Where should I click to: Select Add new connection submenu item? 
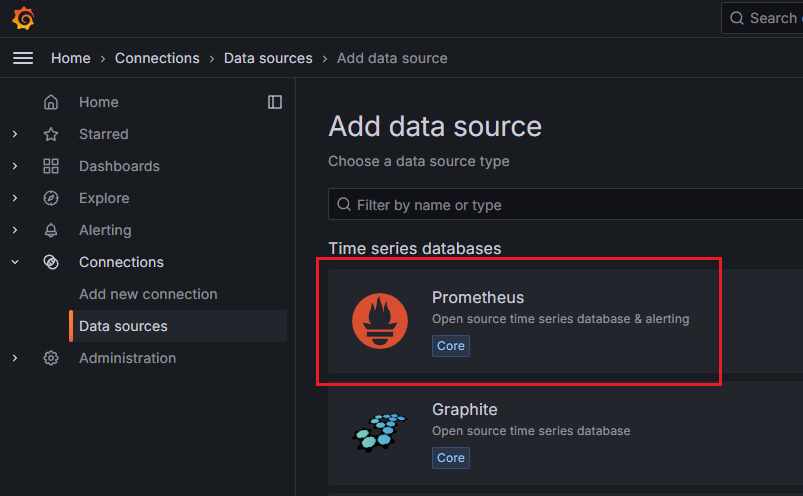point(148,294)
